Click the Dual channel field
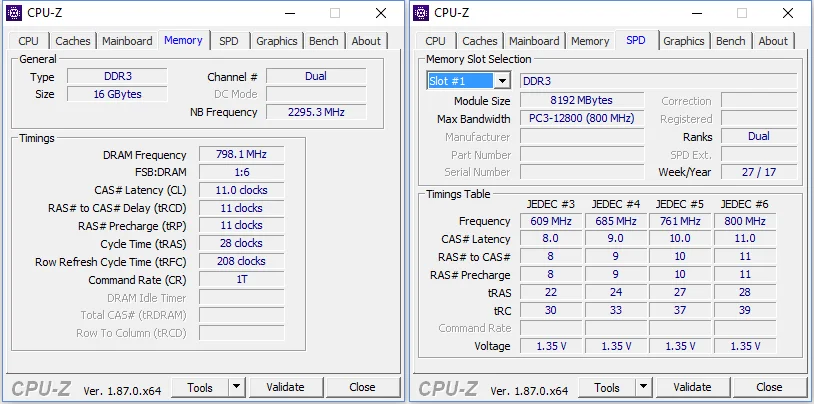Screen dimensions: 814x404 316,76
